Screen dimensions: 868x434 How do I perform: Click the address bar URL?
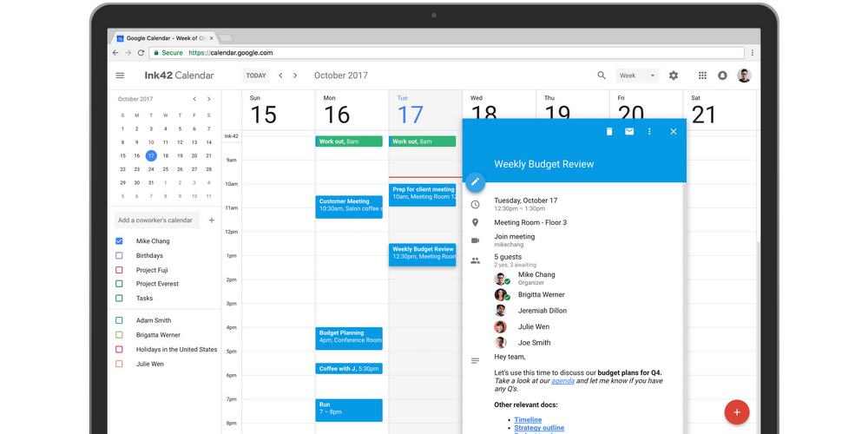tap(230, 53)
